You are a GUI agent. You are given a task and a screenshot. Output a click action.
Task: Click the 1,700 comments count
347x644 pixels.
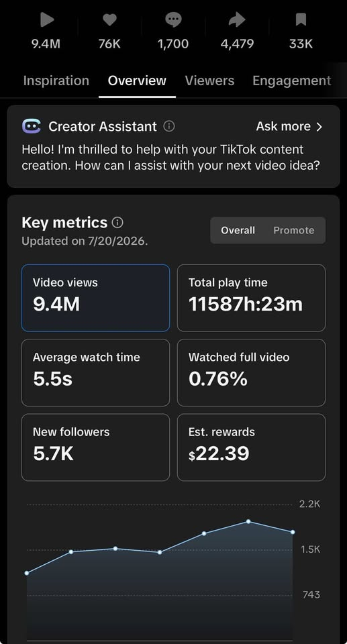tap(173, 44)
